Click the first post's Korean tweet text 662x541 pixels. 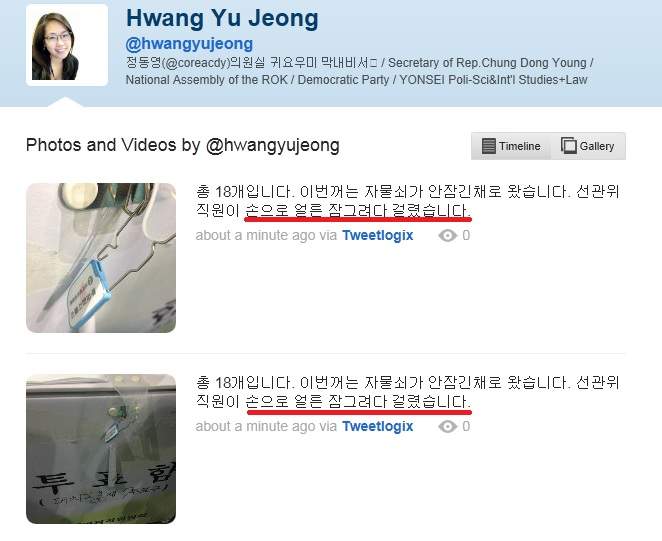pyautogui.click(x=407, y=201)
